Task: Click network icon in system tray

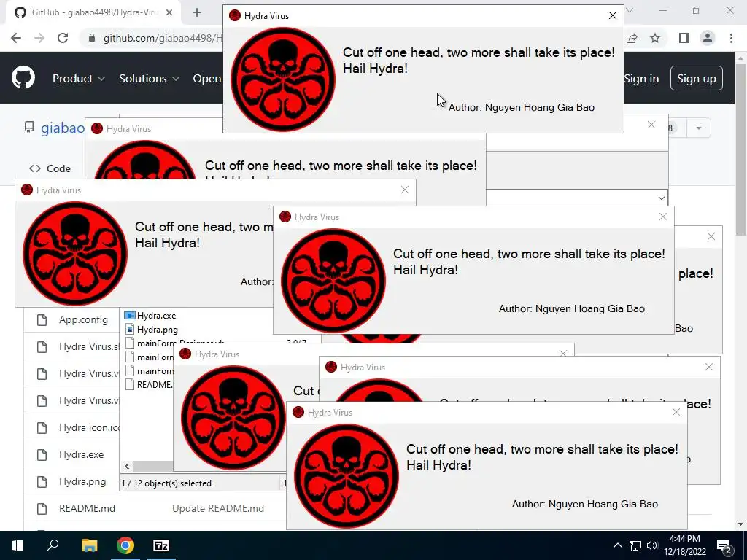Action: coord(635,545)
